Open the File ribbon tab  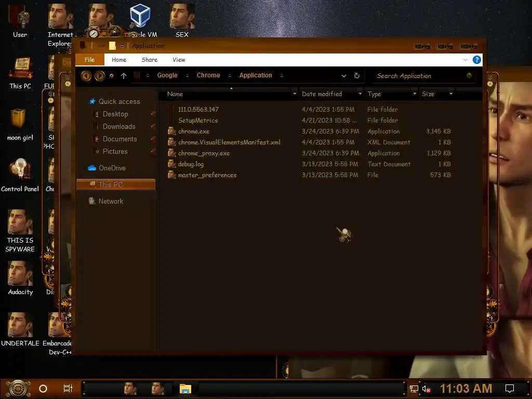click(x=89, y=60)
